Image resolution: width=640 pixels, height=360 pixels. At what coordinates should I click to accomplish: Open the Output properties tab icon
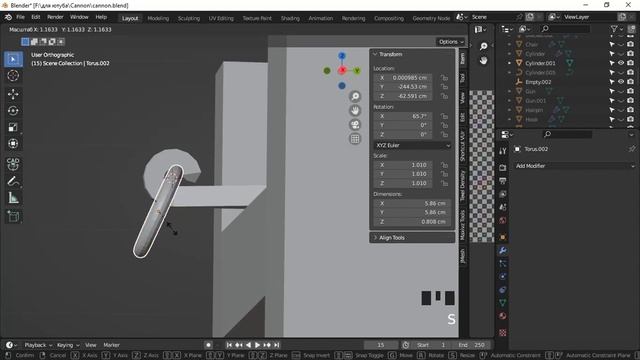(502, 181)
